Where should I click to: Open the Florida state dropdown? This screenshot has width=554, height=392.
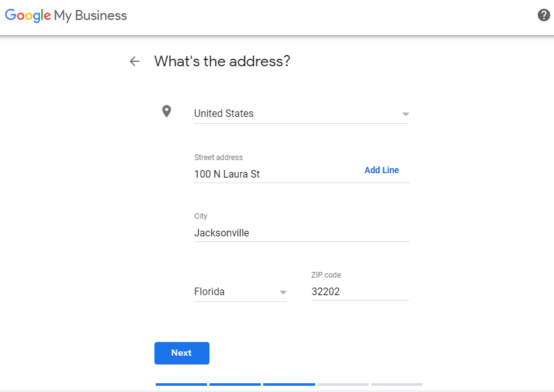(x=240, y=292)
